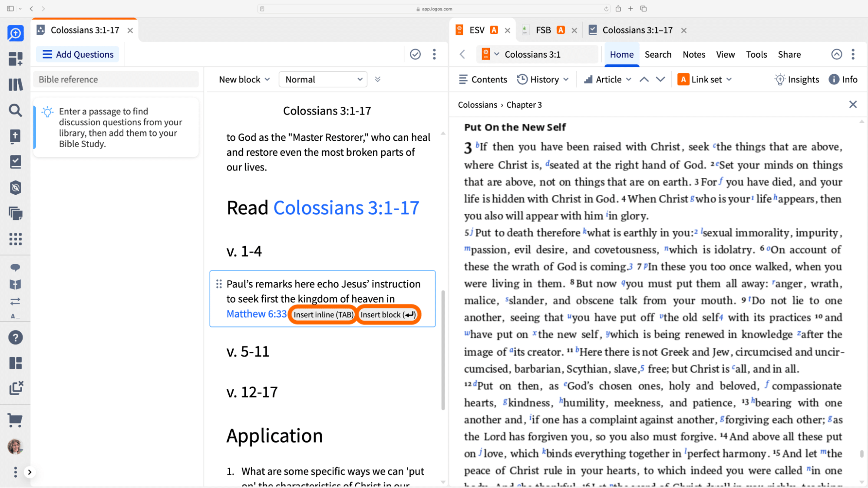The height and width of the screenshot is (488, 868).
Task: Open the Colossians 3:1-17 link in the Read heading
Action: (346, 208)
